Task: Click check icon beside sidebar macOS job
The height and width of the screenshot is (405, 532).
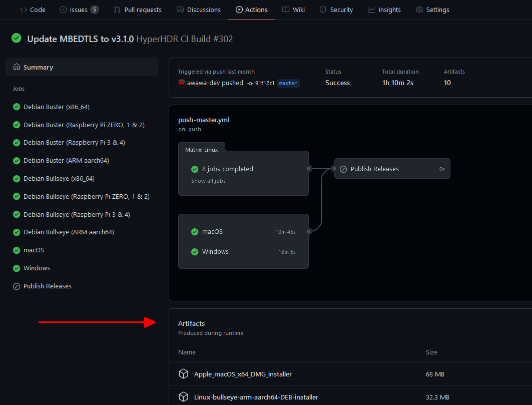Action: (17, 250)
